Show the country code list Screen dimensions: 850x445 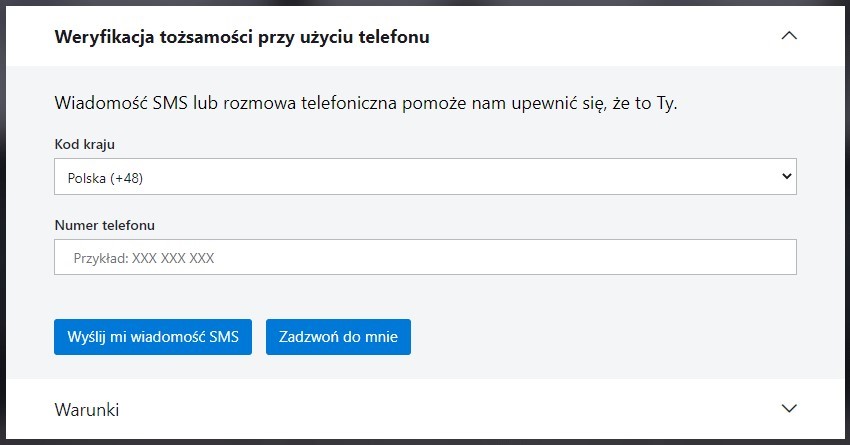[x=425, y=177]
